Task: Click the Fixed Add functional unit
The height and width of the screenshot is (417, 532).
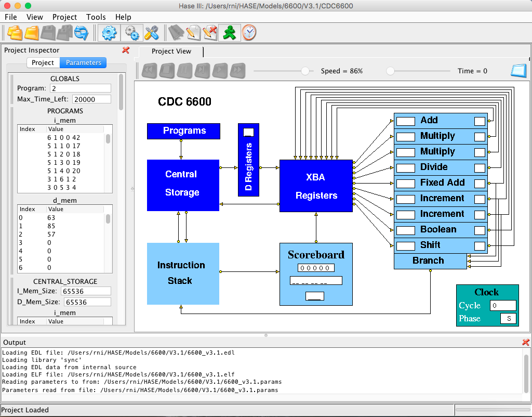Action: (x=441, y=183)
